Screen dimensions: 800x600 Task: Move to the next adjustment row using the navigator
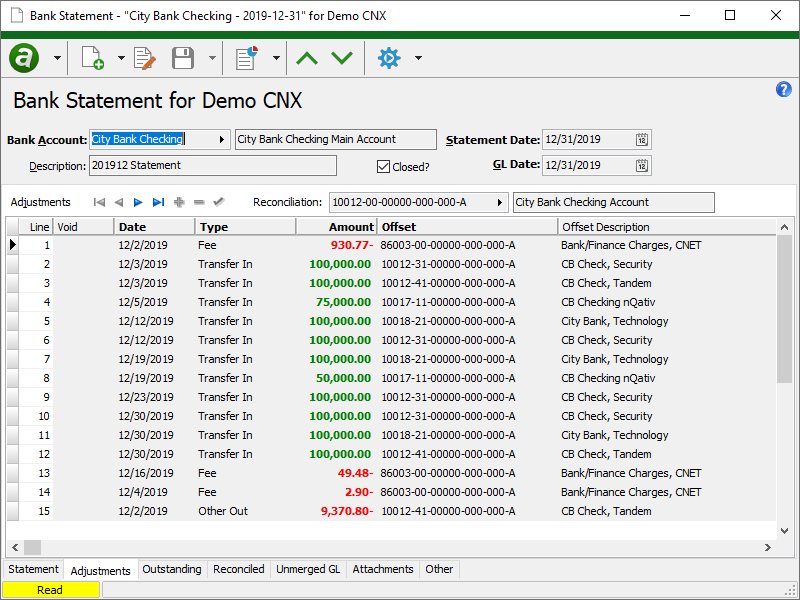coord(138,202)
